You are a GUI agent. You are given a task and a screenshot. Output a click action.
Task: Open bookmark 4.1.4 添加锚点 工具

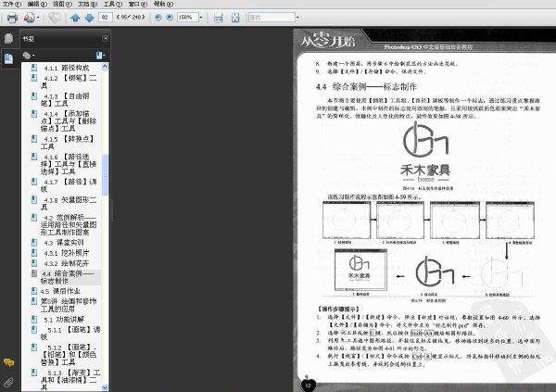69,121
